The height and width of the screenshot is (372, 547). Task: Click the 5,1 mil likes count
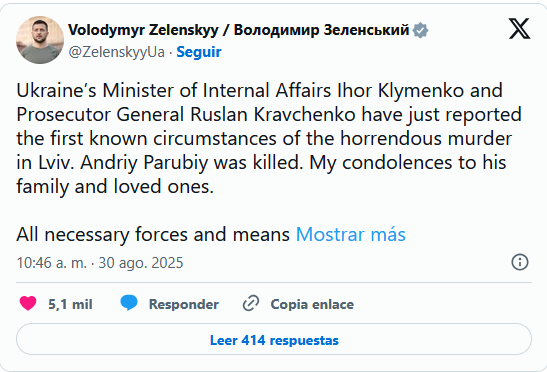coord(70,304)
